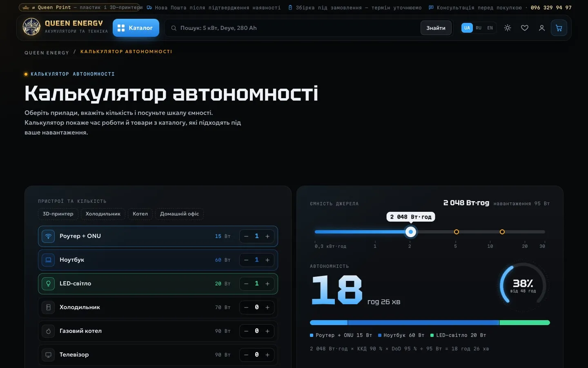Image resolution: width=588 pixels, height=368 pixels.
Task: Decrease Ноутбук quantity with minus
Action: click(246, 260)
